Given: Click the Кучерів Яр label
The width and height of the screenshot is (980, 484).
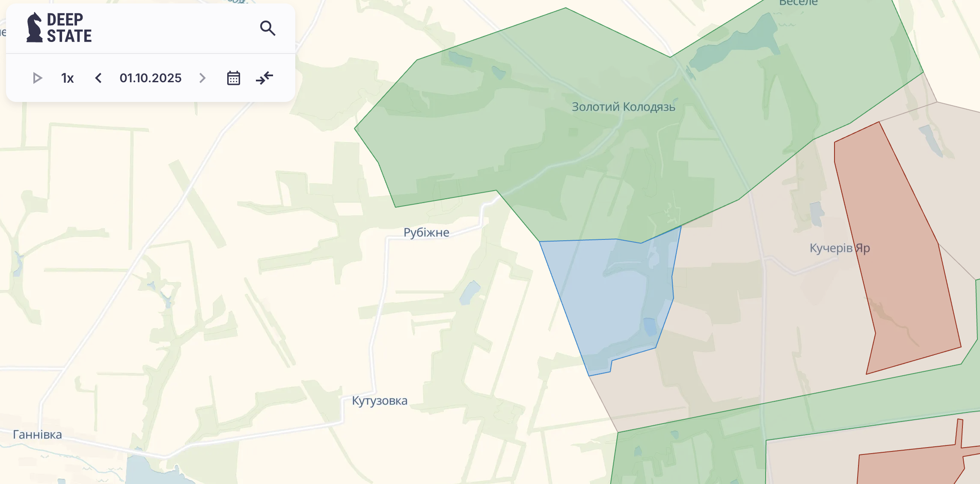Looking at the screenshot, I should point(839,248).
